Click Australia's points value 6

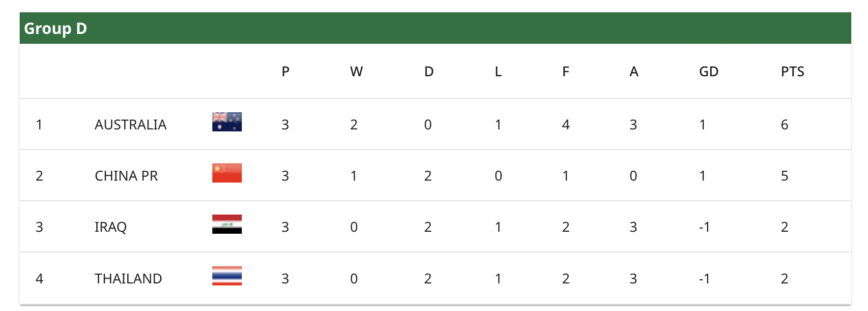point(784,124)
